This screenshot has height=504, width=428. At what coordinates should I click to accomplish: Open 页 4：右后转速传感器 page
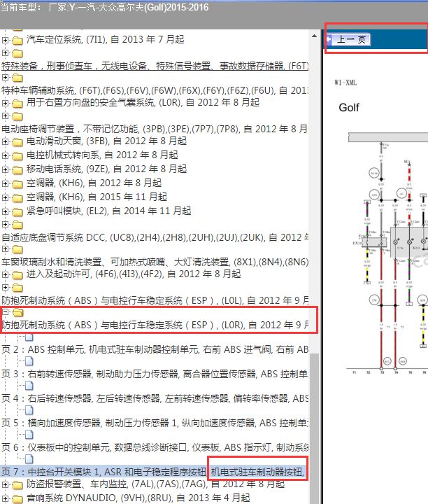(x=155, y=398)
